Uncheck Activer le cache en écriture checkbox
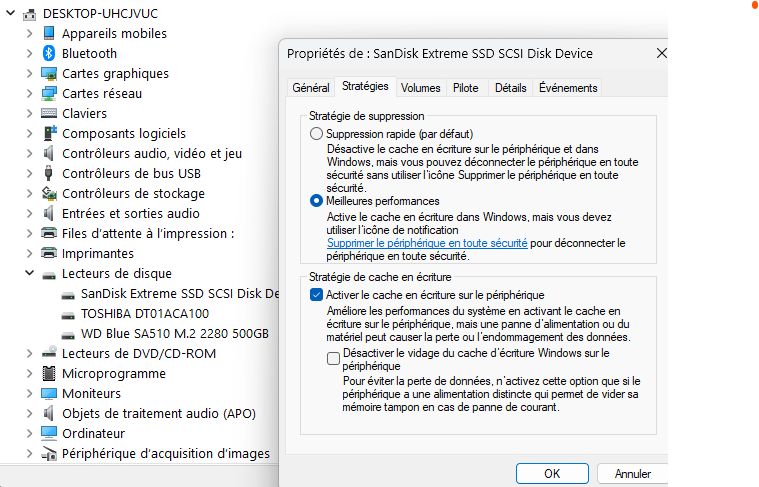The image size is (759, 487). [x=316, y=294]
